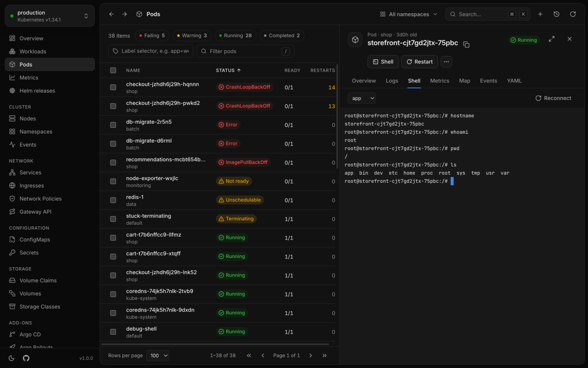Image resolution: width=588 pixels, height=368 pixels.
Task: Go to the first page of results
Action: point(249,355)
